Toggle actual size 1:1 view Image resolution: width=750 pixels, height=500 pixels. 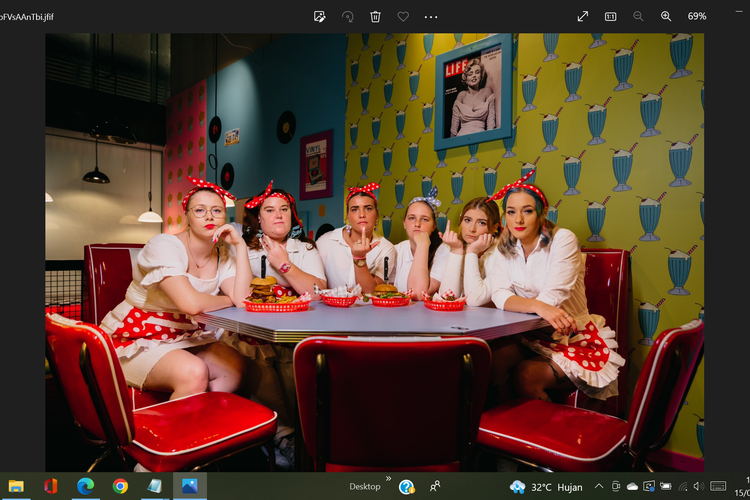tap(610, 16)
